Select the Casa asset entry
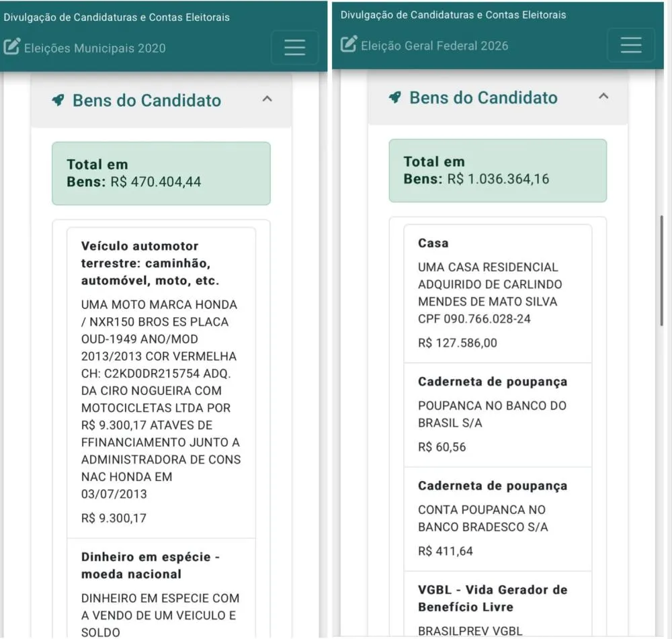672x639 pixels. point(497,294)
